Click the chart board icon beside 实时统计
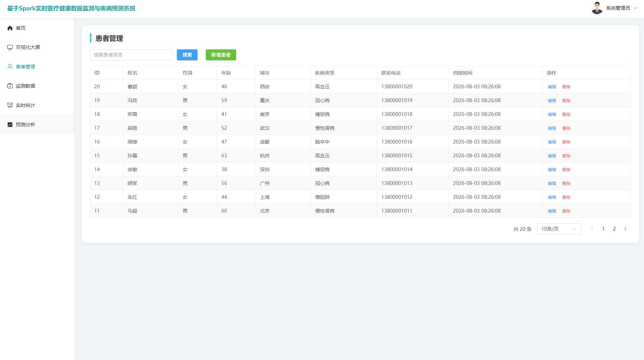This screenshot has width=644, height=360. [10, 105]
